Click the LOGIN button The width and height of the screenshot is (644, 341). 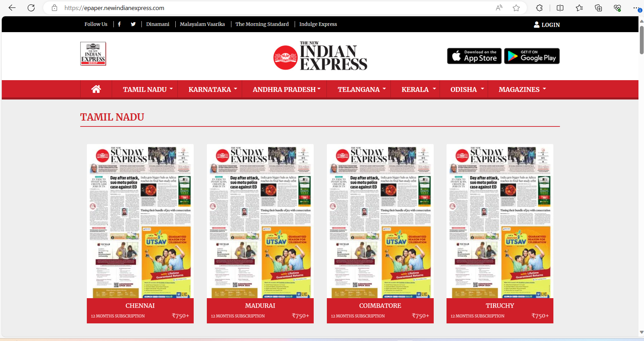tap(547, 25)
